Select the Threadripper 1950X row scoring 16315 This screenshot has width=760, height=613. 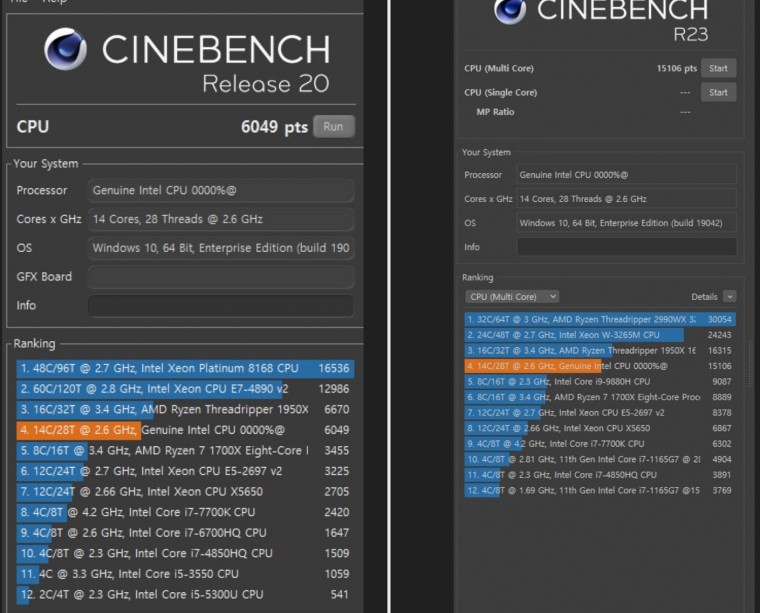click(x=600, y=350)
